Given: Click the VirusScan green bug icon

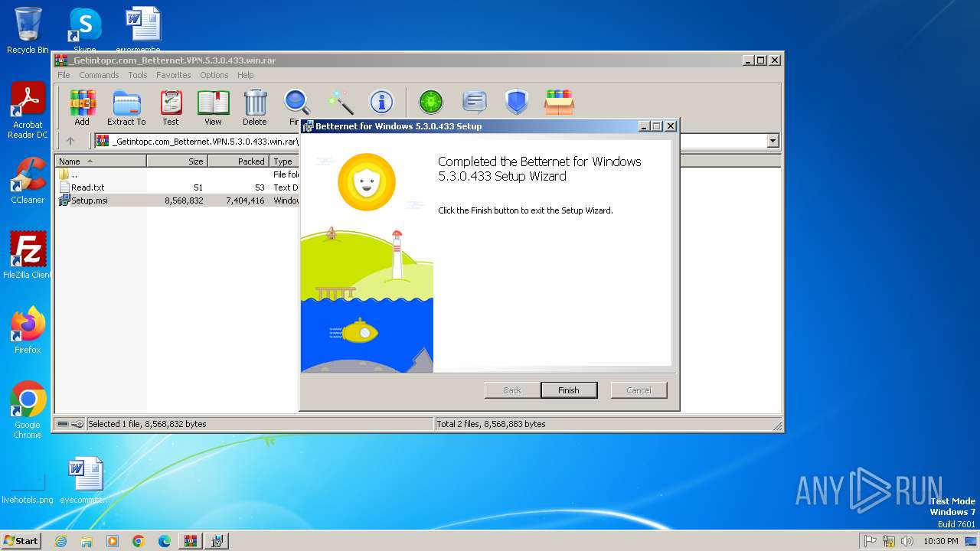Looking at the screenshot, I should pos(431,102).
